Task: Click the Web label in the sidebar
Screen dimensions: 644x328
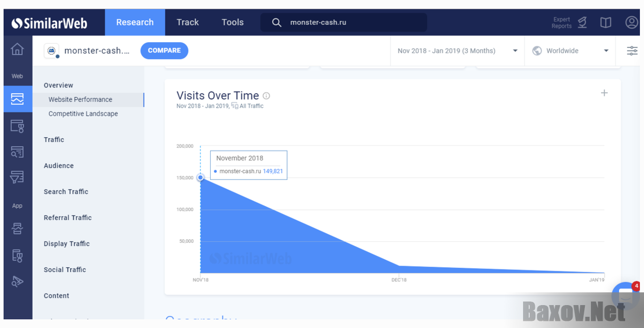Action: (x=18, y=76)
